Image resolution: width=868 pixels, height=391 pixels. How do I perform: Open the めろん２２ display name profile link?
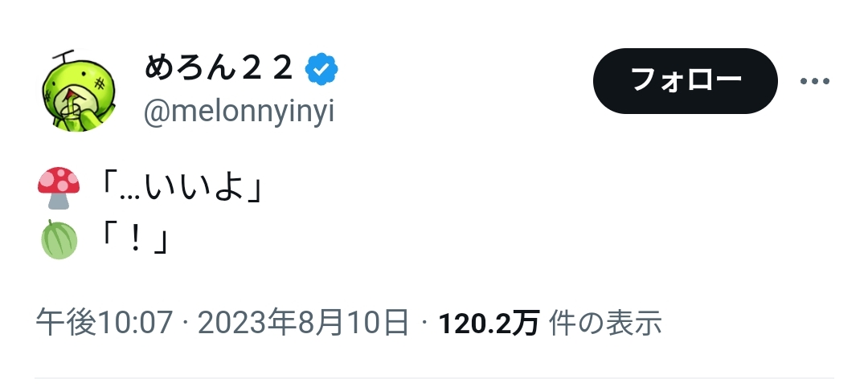coord(218,68)
